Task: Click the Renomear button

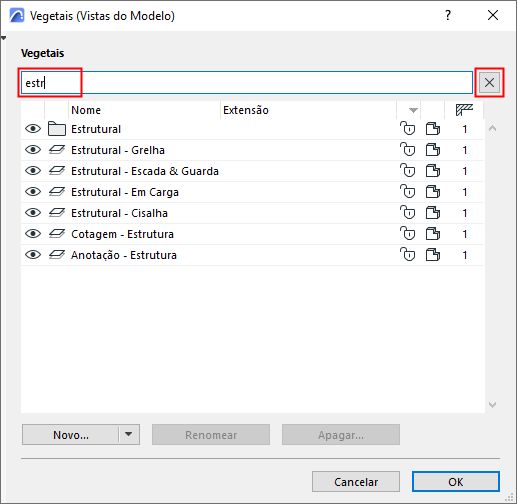Action: point(211,435)
